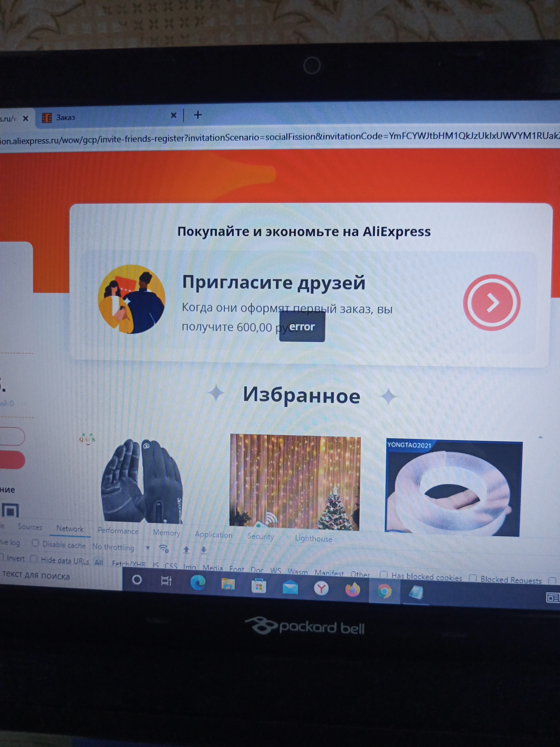Close the partially visible left tab
This screenshot has width=560, height=747.
(x=26, y=119)
